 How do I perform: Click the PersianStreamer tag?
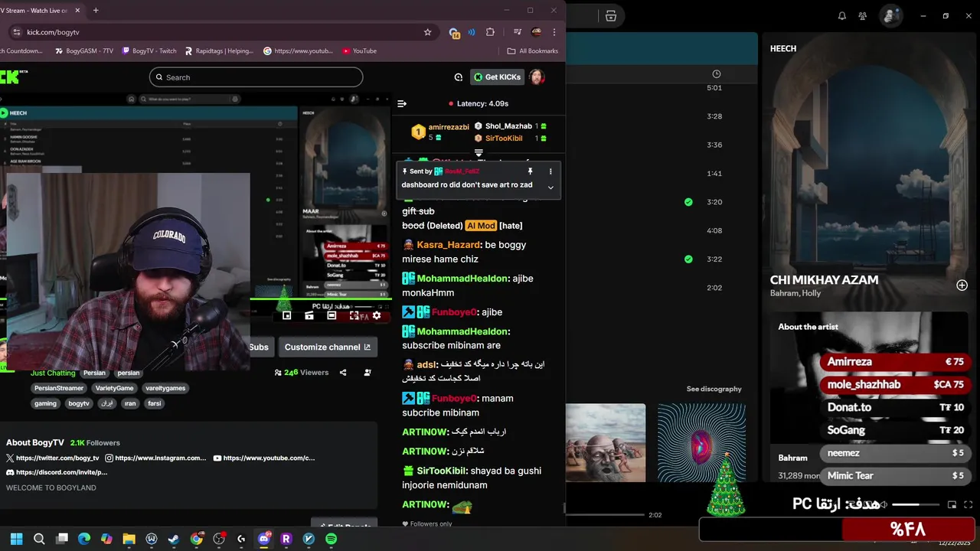click(58, 388)
